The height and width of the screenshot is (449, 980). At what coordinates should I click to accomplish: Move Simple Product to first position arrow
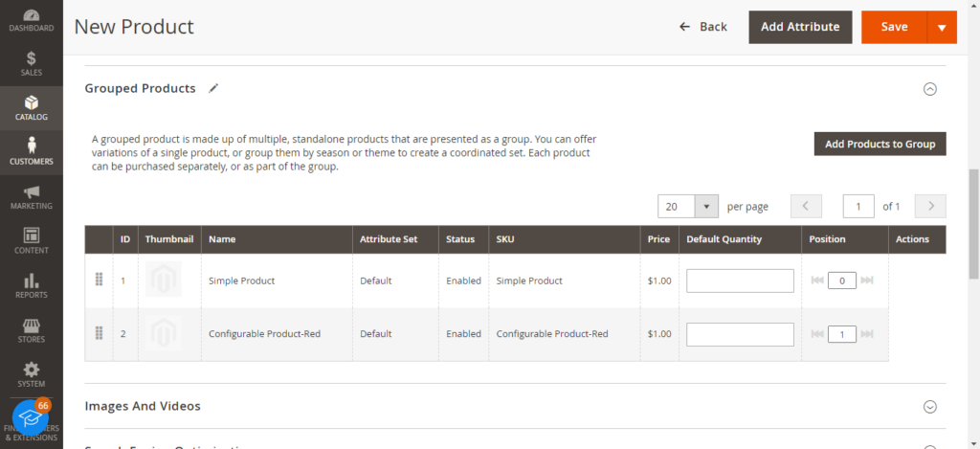pyautogui.click(x=817, y=281)
